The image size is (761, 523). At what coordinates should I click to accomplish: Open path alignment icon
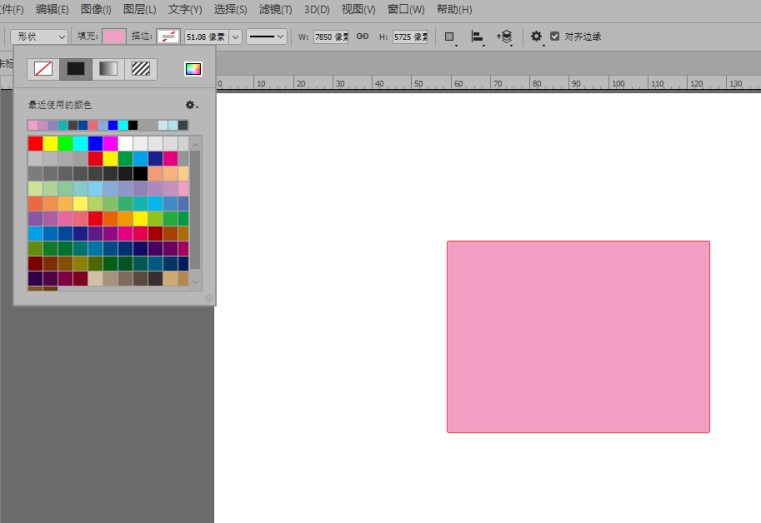477,37
